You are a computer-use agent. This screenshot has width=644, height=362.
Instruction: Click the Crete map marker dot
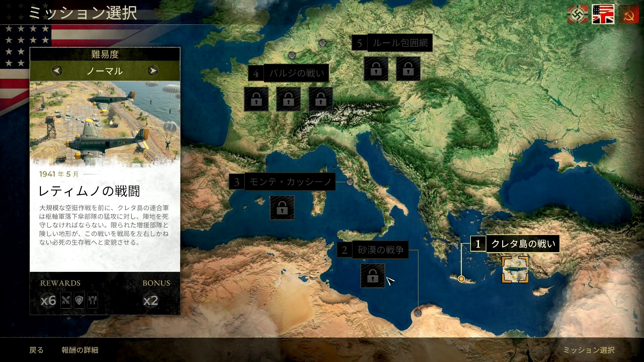tap(461, 279)
